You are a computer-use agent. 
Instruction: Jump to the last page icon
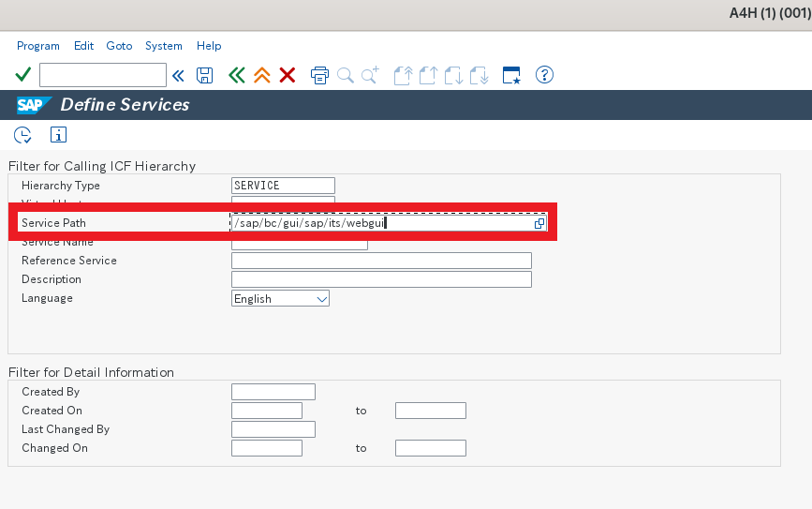[x=479, y=75]
